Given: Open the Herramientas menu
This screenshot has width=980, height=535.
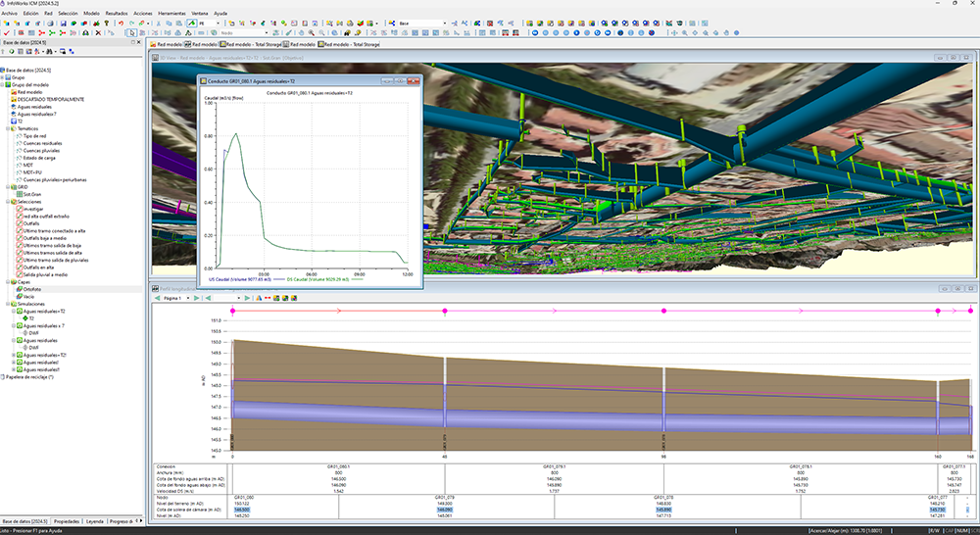Looking at the screenshot, I should pos(171,13).
